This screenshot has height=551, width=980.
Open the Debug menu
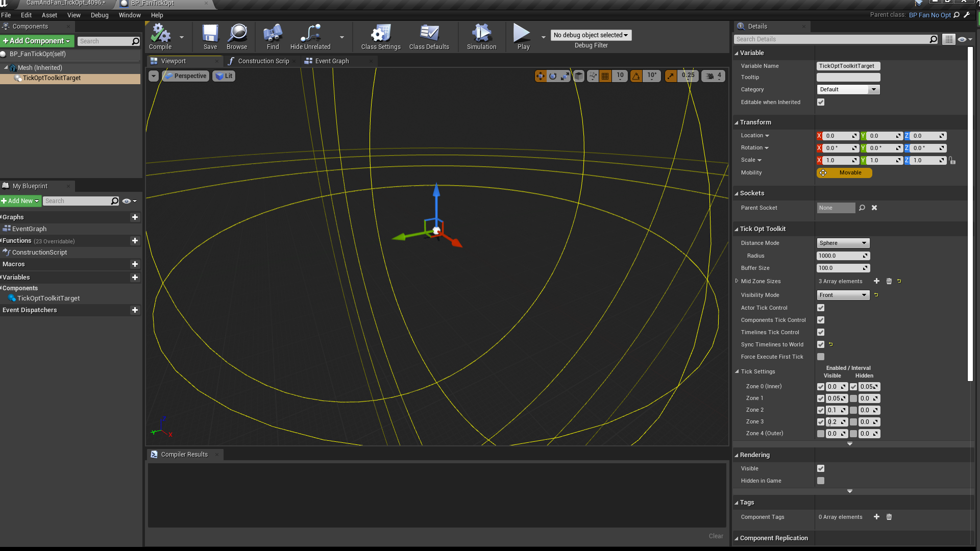(x=100, y=15)
